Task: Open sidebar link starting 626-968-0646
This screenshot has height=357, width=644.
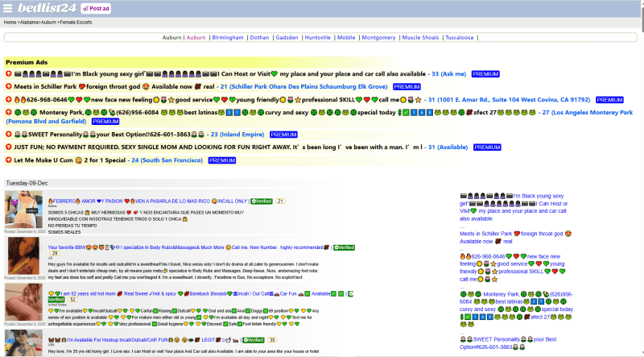Action: (x=513, y=268)
